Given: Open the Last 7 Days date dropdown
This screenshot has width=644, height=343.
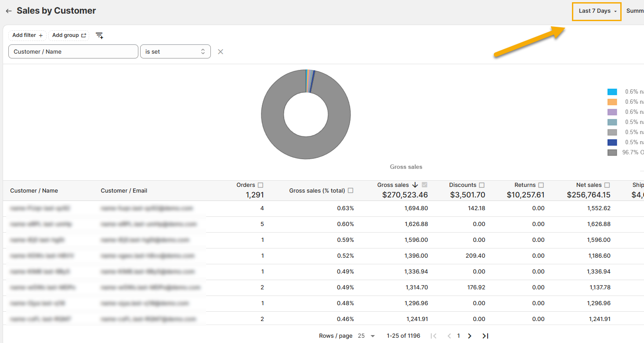Looking at the screenshot, I should tap(597, 11).
